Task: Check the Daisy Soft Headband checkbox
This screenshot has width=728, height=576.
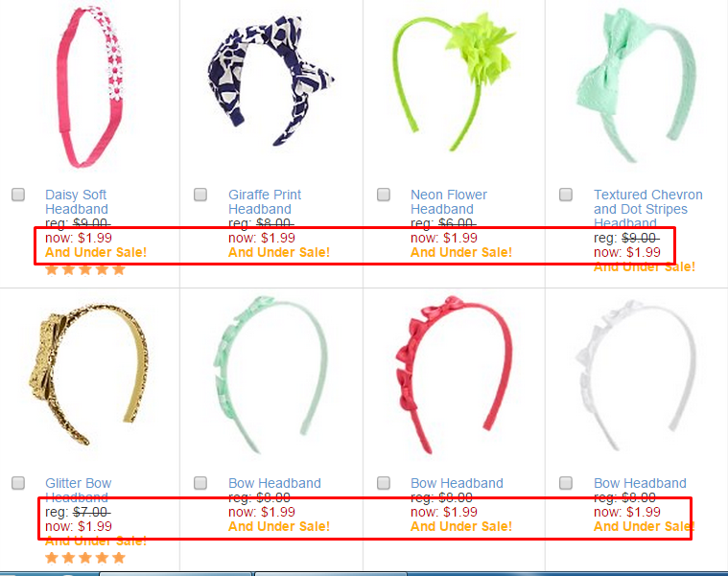Action: [18, 195]
